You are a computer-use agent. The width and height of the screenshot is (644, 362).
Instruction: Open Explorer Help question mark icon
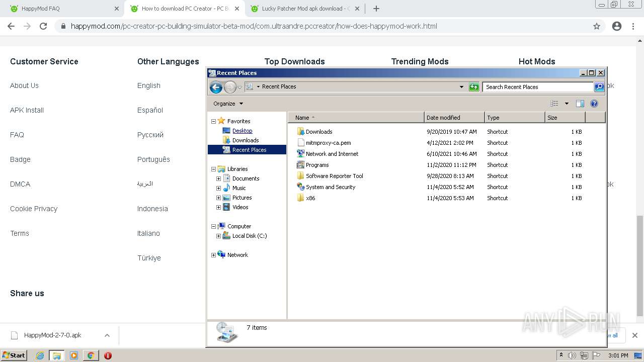coord(594,104)
